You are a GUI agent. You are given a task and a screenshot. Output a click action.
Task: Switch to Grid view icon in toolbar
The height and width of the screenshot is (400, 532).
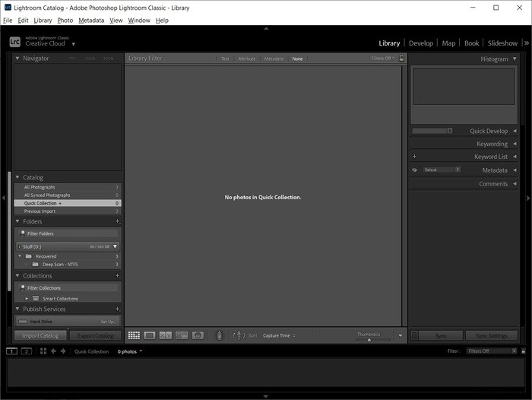(x=134, y=335)
